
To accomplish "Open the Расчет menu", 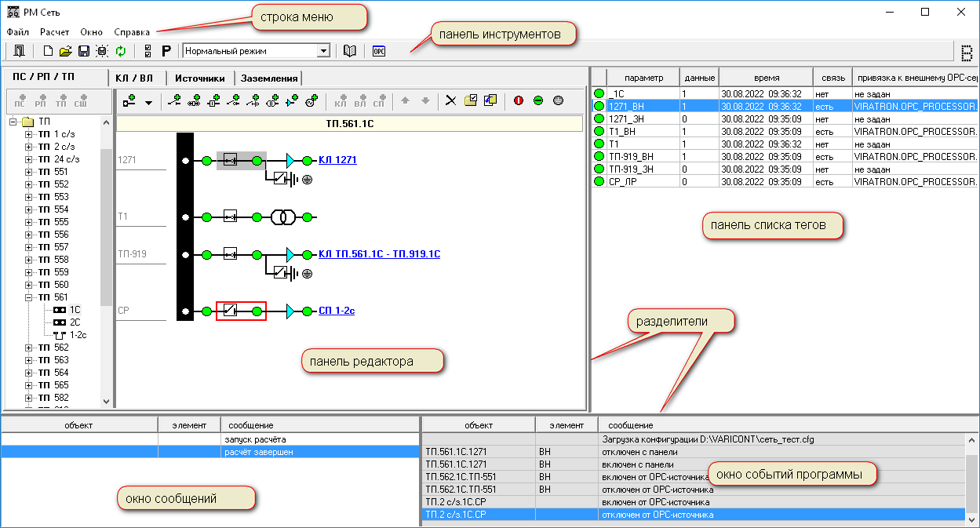I will [x=54, y=32].
